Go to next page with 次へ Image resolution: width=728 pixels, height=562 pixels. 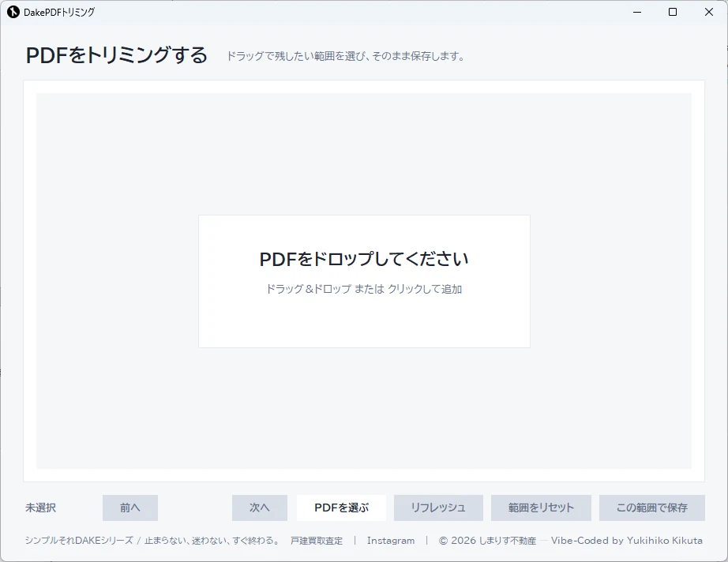tap(260, 508)
